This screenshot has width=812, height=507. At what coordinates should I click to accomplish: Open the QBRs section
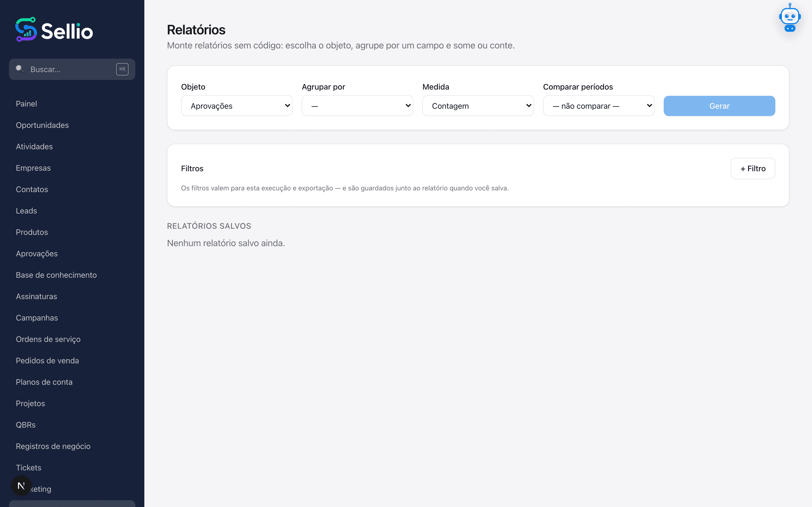click(25, 425)
